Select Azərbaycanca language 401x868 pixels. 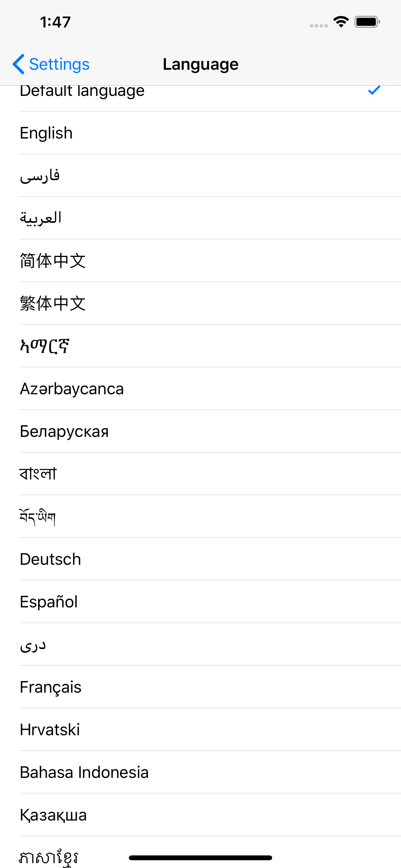click(72, 388)
